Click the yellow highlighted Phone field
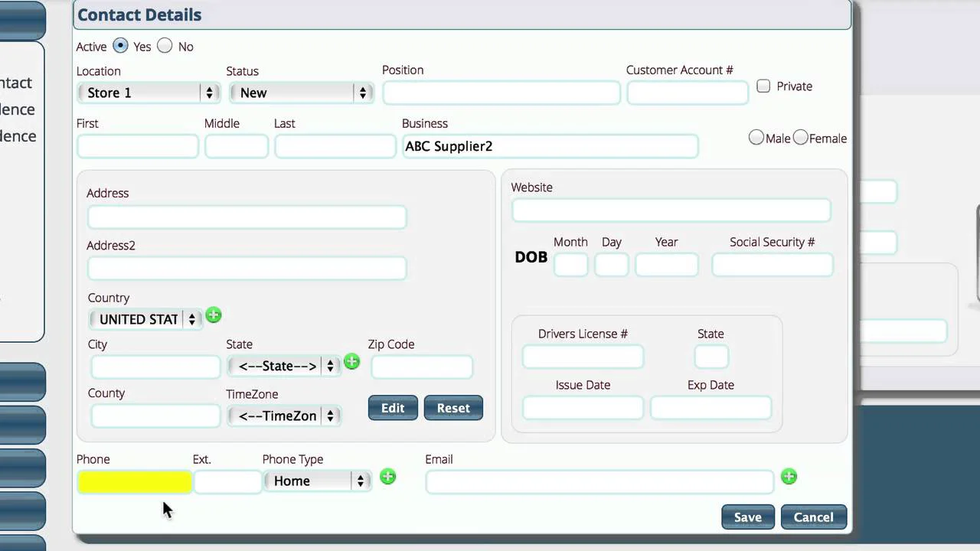Screen dimensions: 980x551 [134, 481]
